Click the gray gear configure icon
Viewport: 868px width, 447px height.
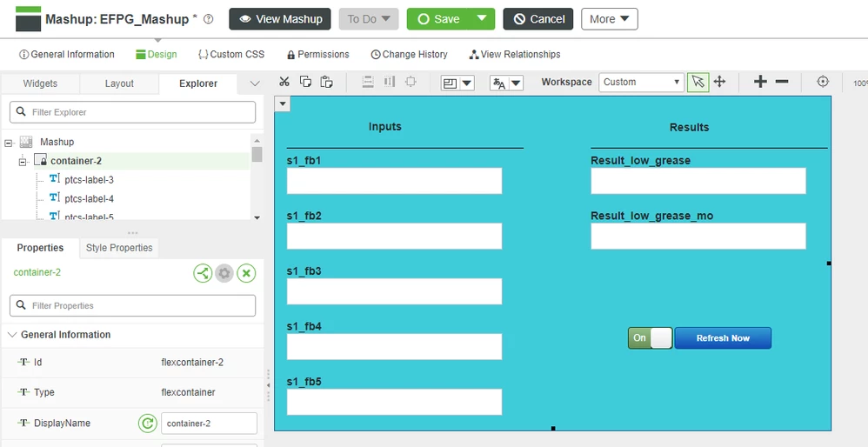point(224,273)
